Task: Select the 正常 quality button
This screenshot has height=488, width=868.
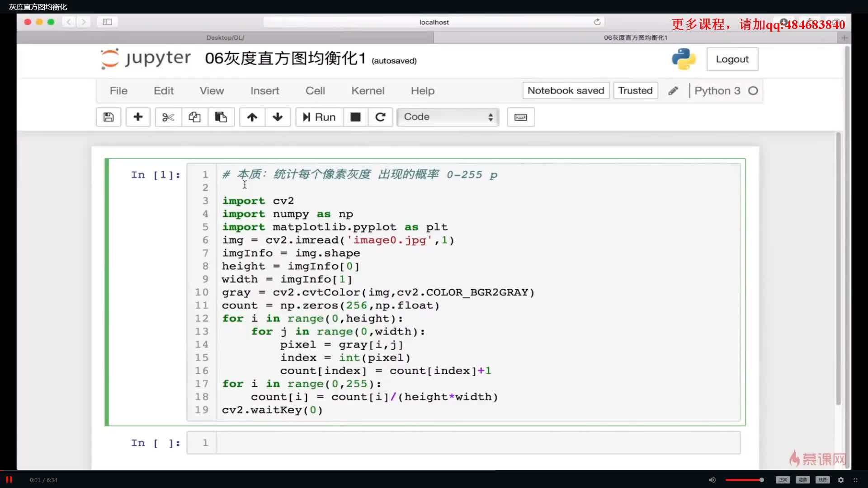Action: point(783,480)
